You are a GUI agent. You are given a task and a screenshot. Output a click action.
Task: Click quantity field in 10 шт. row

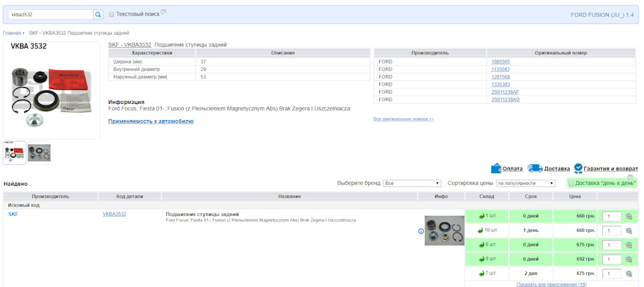pos(612,231)
